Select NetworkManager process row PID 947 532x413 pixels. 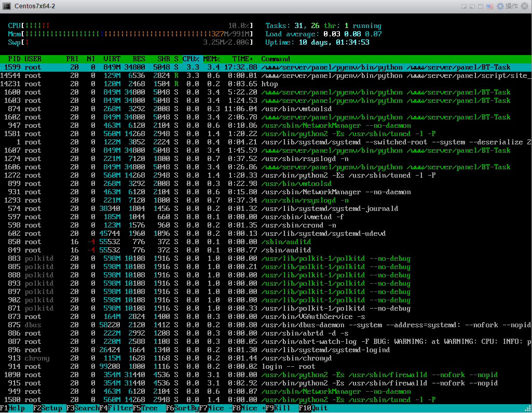point(266,125)
